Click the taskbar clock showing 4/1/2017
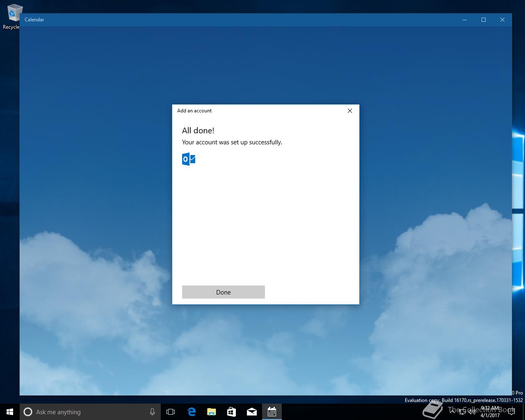Viewport: 525px width, 420px height. pyautogui.click(x=490, y=412)
